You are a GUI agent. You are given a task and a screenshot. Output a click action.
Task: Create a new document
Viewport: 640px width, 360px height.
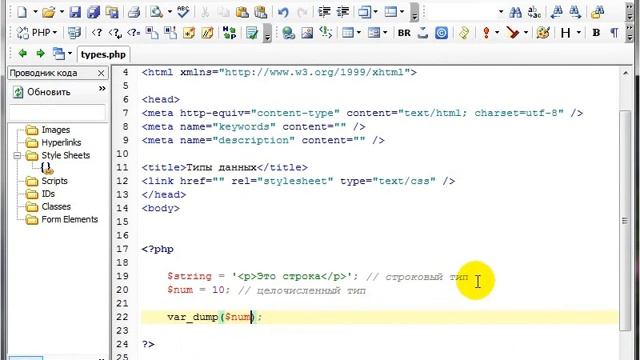click(x=22, y=12)
